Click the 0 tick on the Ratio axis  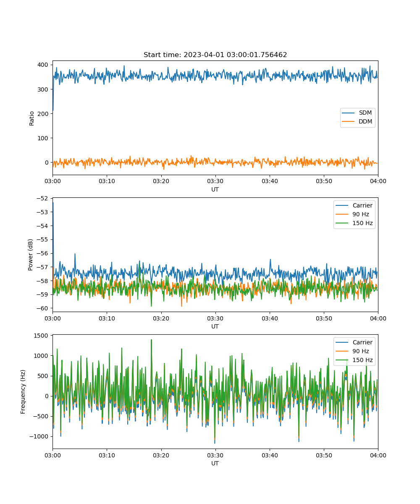(47, 163)
